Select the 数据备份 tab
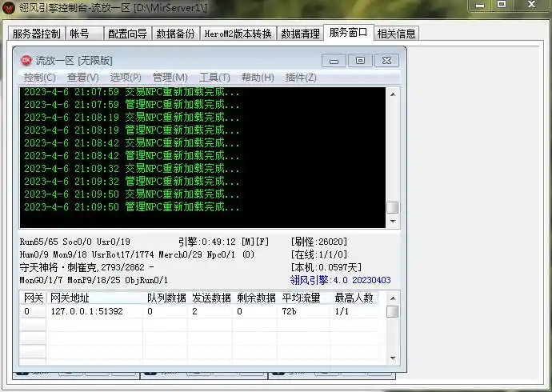The image size is (552, 392). pyautogui.click(x=176, y=34)
